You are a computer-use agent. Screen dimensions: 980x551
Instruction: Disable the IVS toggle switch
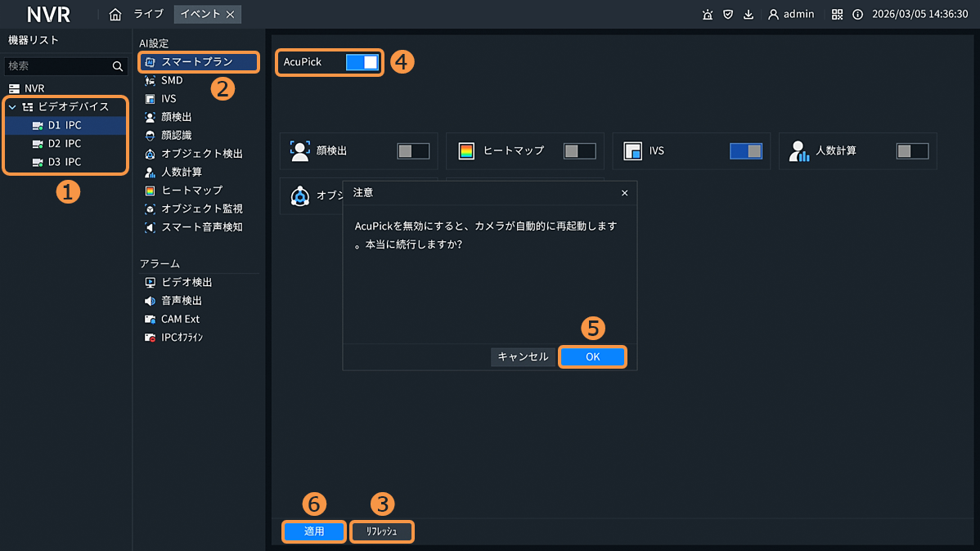745,151
